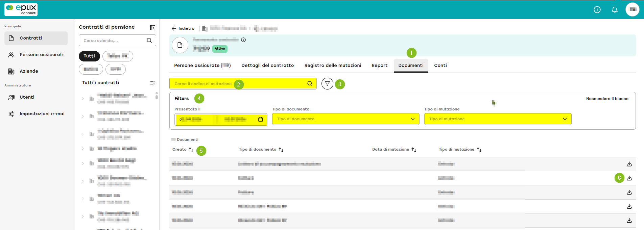Expand the seventh company in contract list
This screenshot has height=230, width=644.
[x=83, y=199]
